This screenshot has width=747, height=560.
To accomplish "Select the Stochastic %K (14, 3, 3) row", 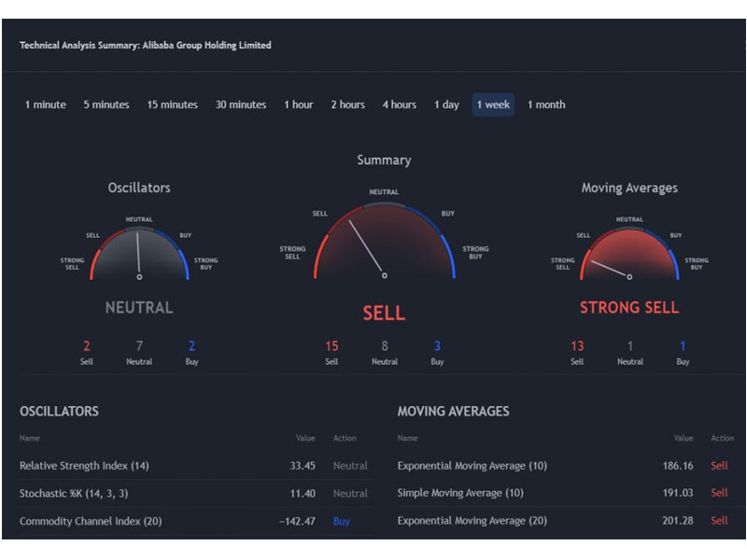I will (195, 494).
